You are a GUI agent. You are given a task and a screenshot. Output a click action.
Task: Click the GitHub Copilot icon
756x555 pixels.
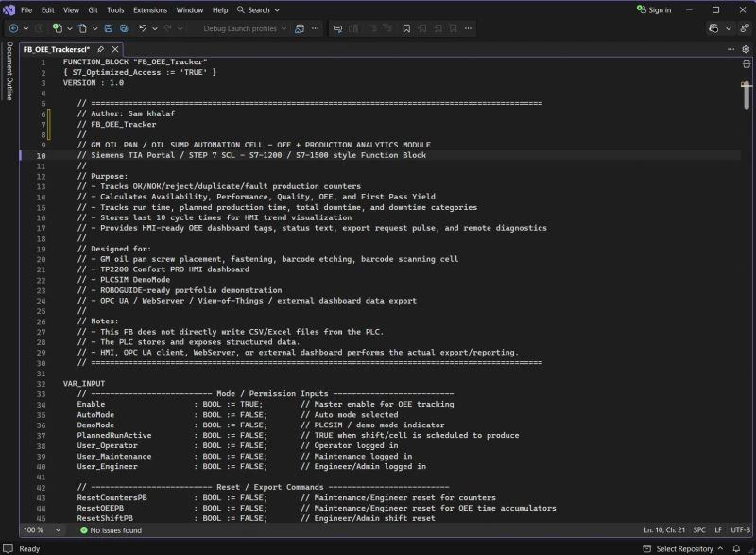pyautogui.click(x=713, y=28)
